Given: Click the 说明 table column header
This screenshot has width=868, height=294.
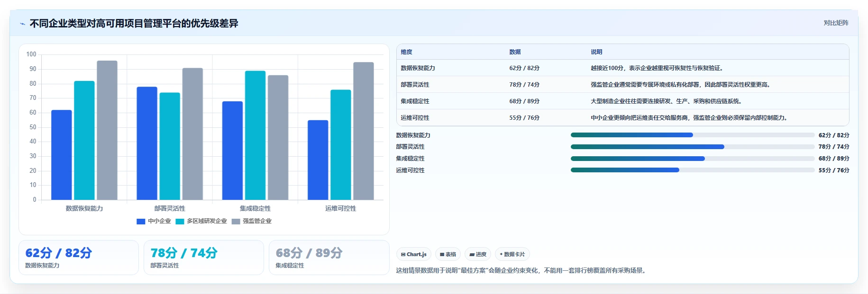Looking at the screenshot, I should tap(596, 52).
